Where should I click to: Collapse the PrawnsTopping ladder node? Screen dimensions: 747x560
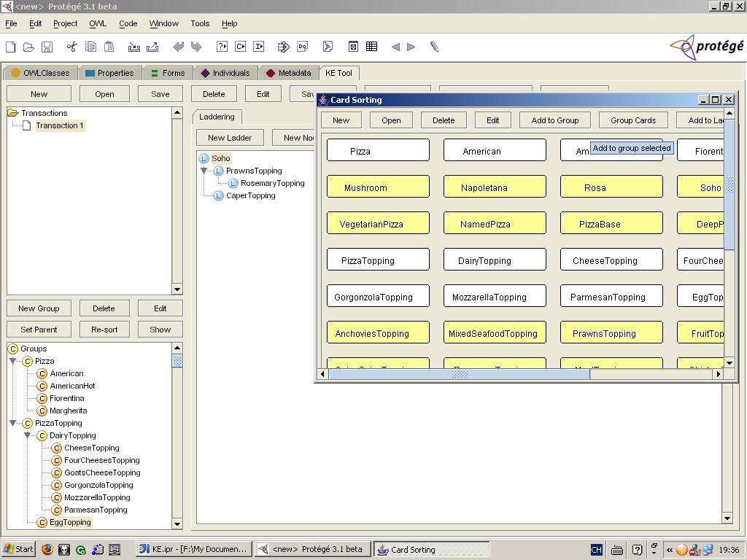click(x=204, y=171)
